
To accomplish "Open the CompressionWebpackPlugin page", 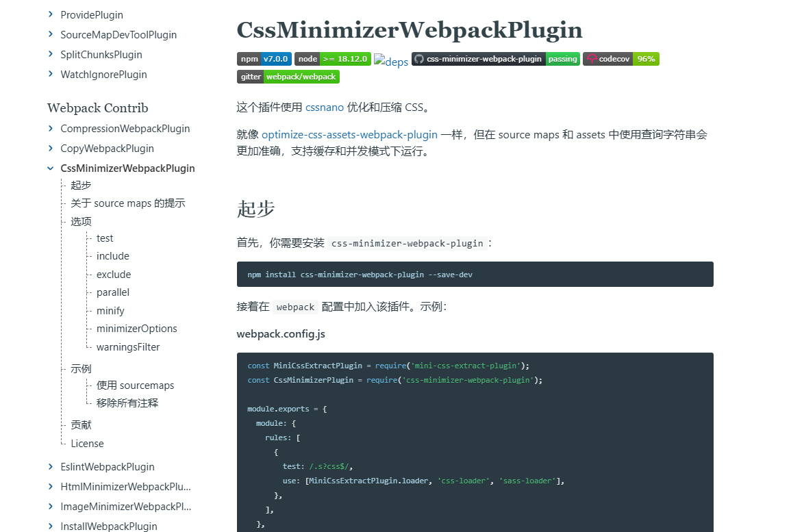I will coord(125,129).
